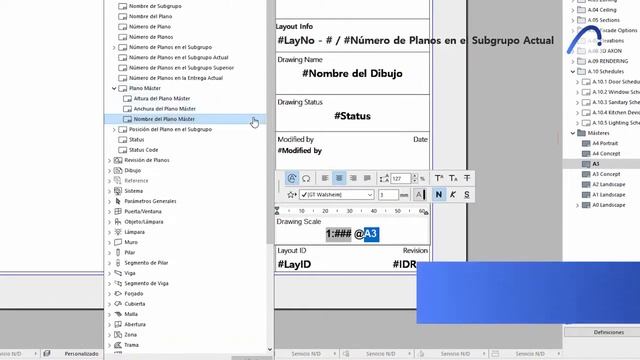
Task: Click the line spacing 127 percent field
Action: tap(401, 178)
